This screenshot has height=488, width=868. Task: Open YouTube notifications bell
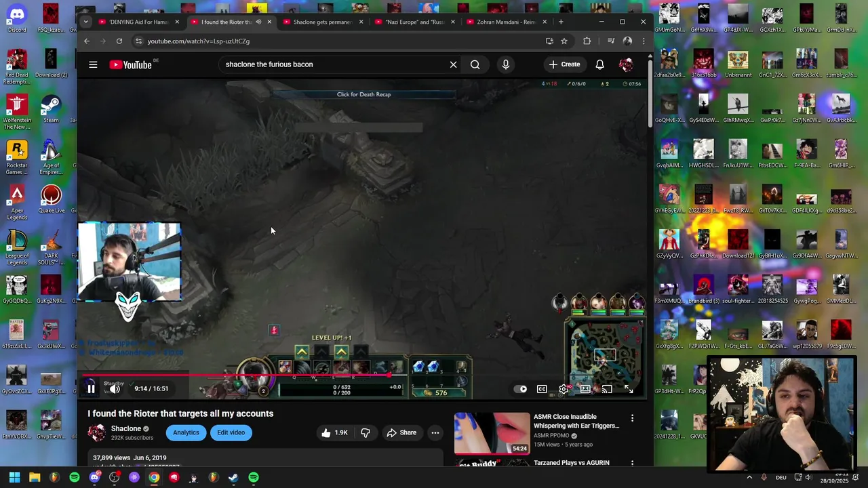(599, 64)
